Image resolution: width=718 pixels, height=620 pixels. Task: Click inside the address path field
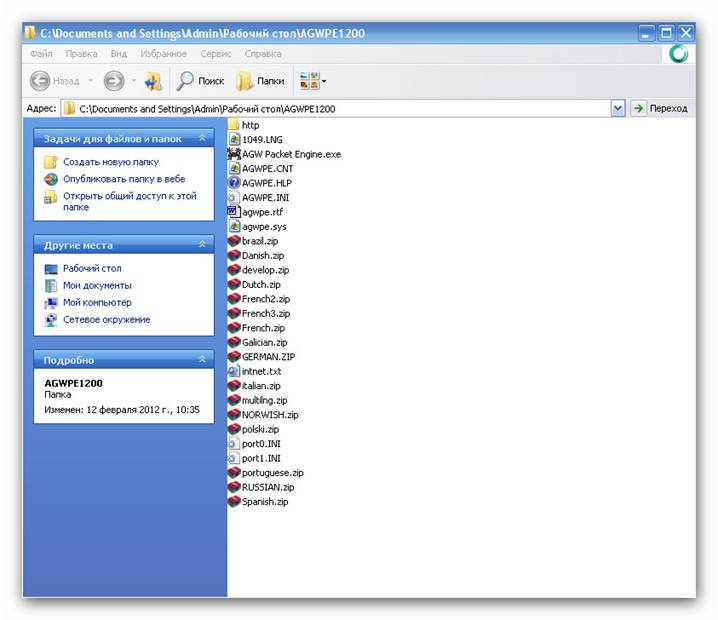tap(335, 109)
